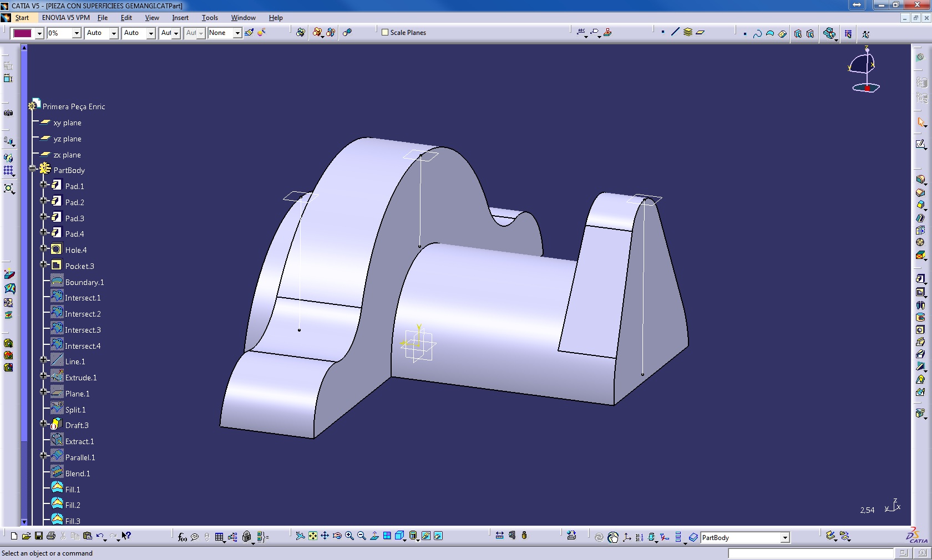The image size is (932, 560).
Task: Select Split.1 in the tree
Action: (75, 410)
